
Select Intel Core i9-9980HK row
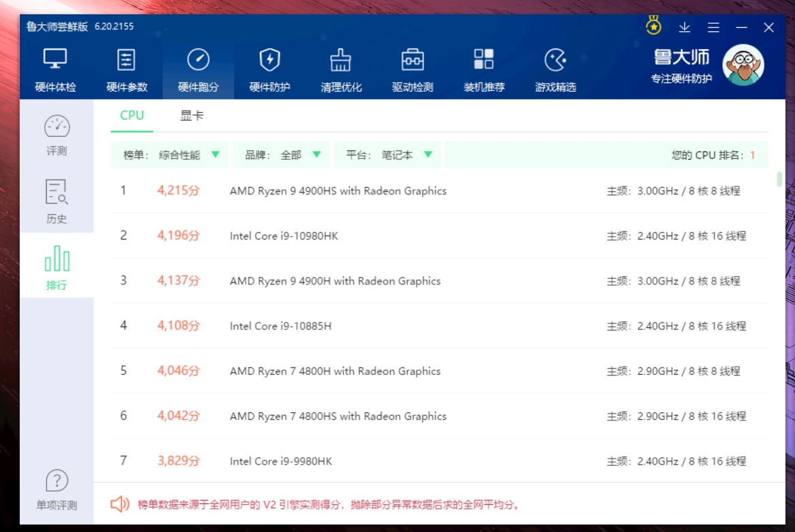pyautogui.click(x=440, y=460)
